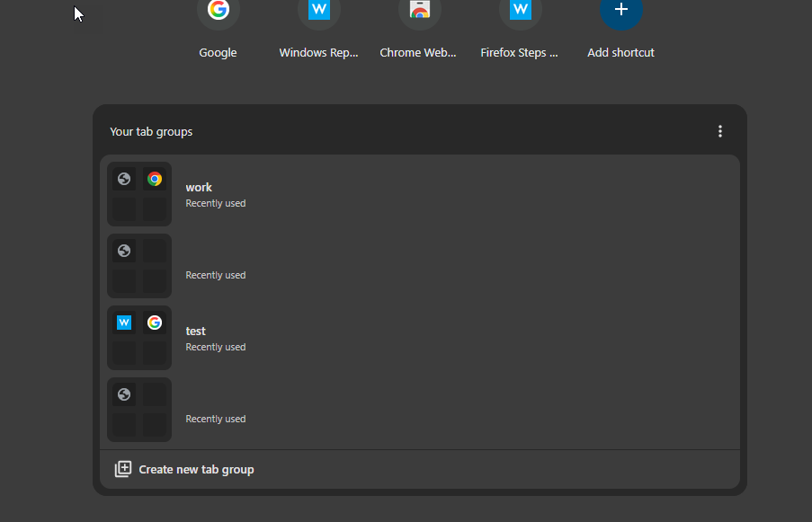
Task: Open the test tab group
Action: coord(419,338)
